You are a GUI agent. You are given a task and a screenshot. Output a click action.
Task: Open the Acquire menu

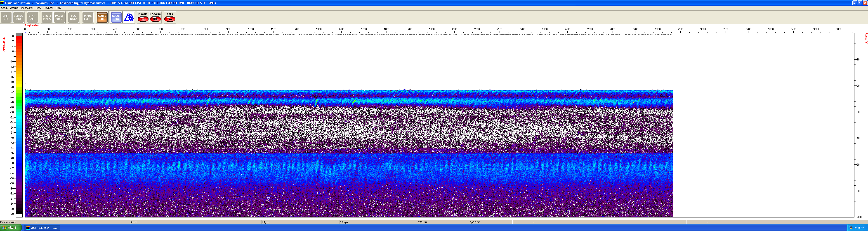pos(14,8)
